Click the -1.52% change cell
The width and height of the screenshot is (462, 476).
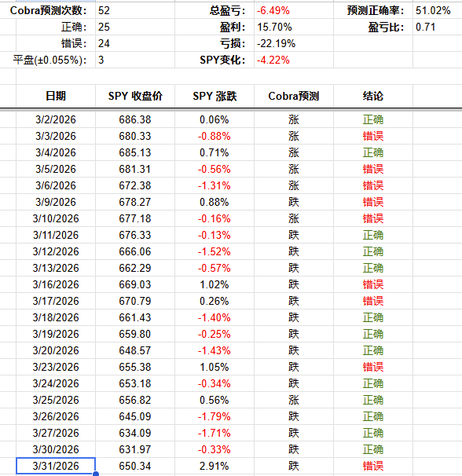coord(214,251)
